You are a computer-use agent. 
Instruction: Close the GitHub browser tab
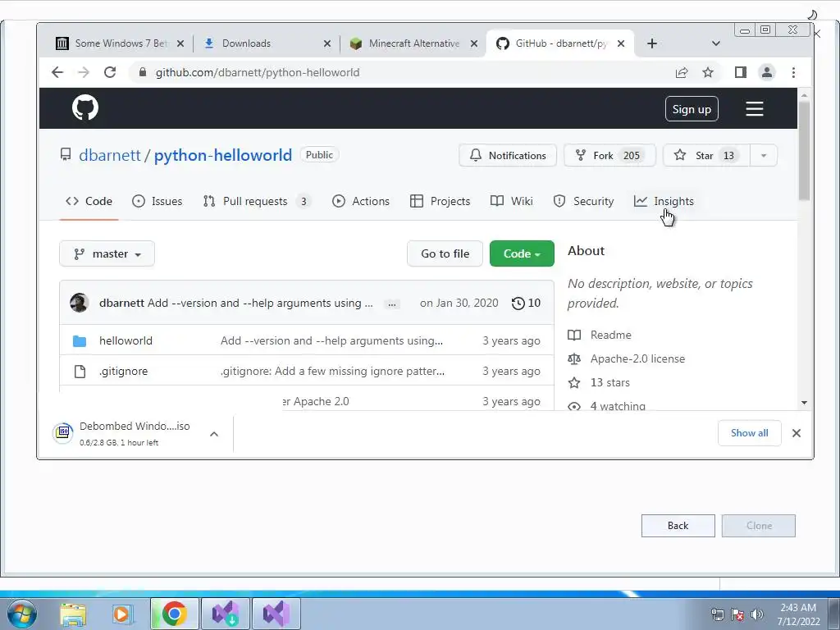[621, 43]
